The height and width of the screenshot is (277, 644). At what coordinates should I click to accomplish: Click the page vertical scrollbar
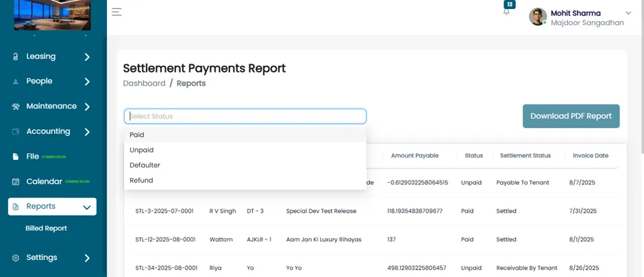pyautogui.click(x=642, y=78)
